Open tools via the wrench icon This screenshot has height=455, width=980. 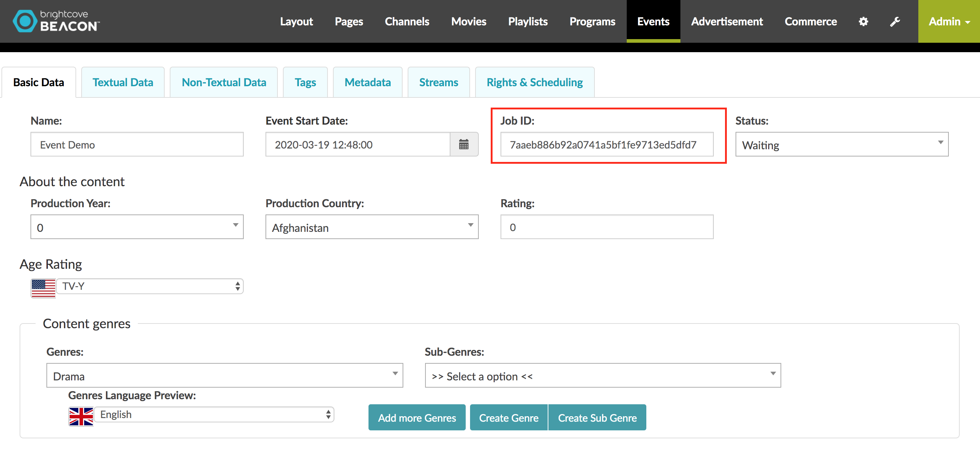(895, 21)
